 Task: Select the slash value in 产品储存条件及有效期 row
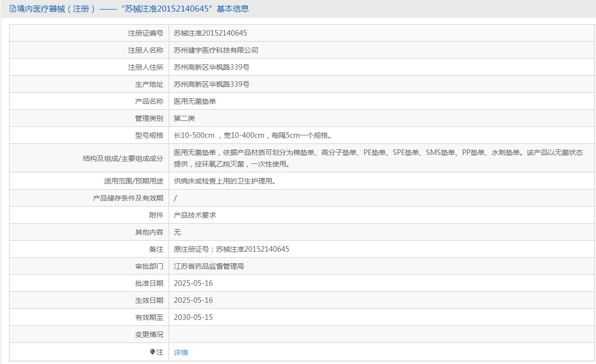click(x=175, y=199)
